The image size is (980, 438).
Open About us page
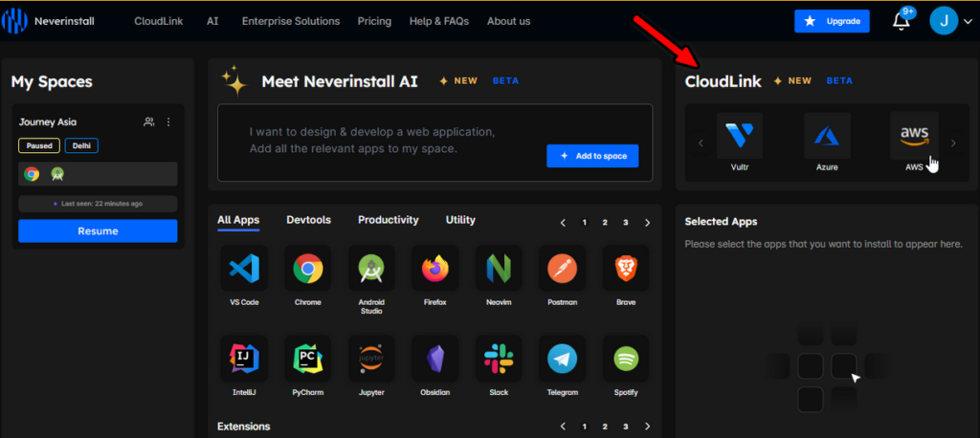click(509, 21)
